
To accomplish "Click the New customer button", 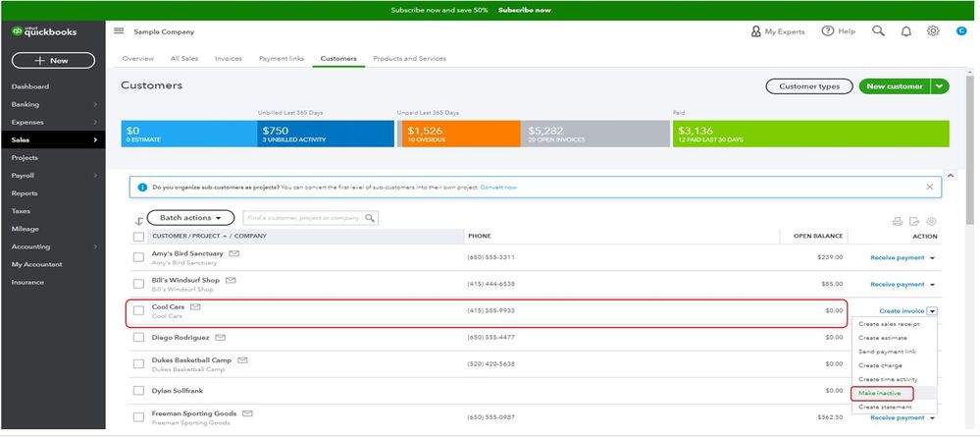I will pyautogui.click(x=895, y=86).
